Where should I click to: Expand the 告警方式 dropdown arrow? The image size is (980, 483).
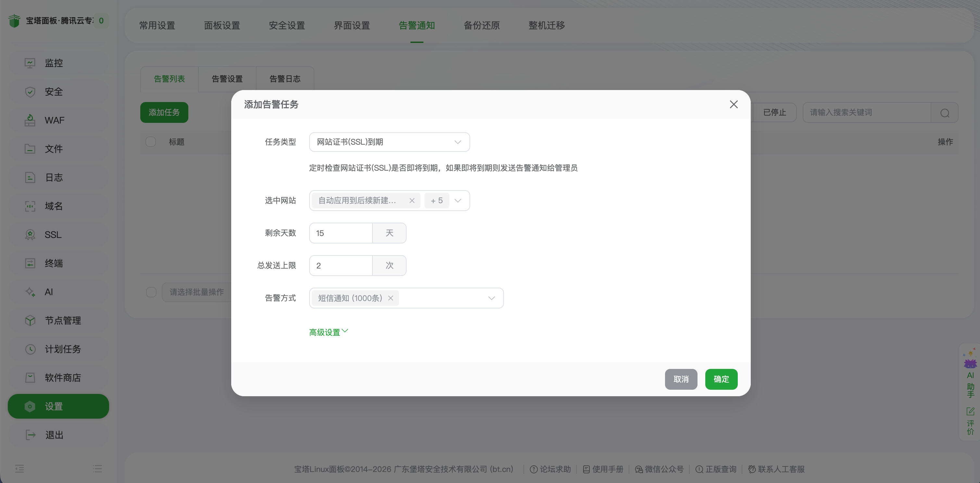click(491, 298)
